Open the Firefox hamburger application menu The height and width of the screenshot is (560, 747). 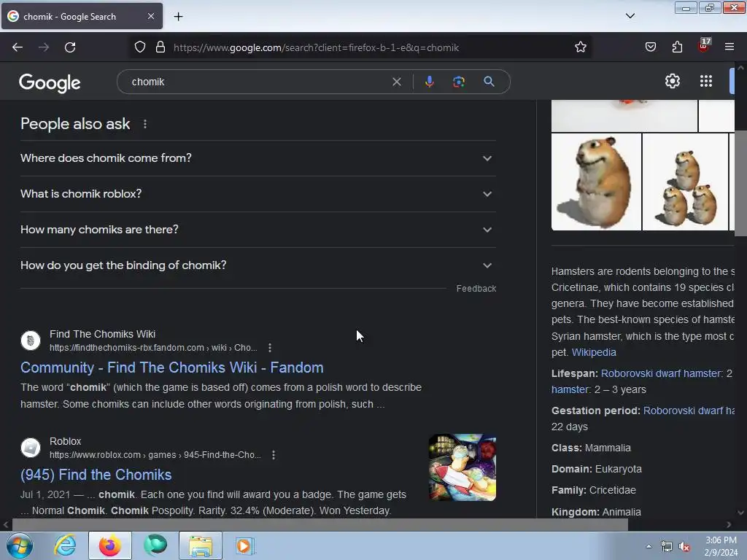tap(729, 47)
